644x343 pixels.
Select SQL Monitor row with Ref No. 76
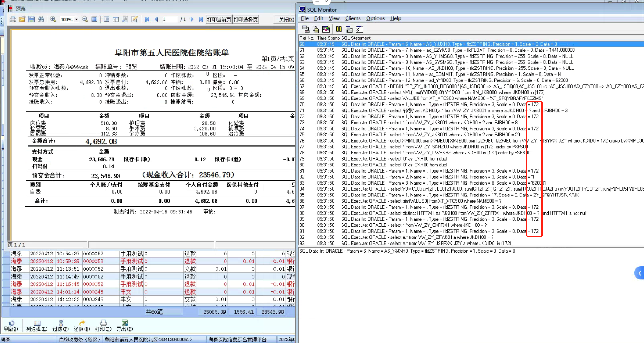pos(471,141)
